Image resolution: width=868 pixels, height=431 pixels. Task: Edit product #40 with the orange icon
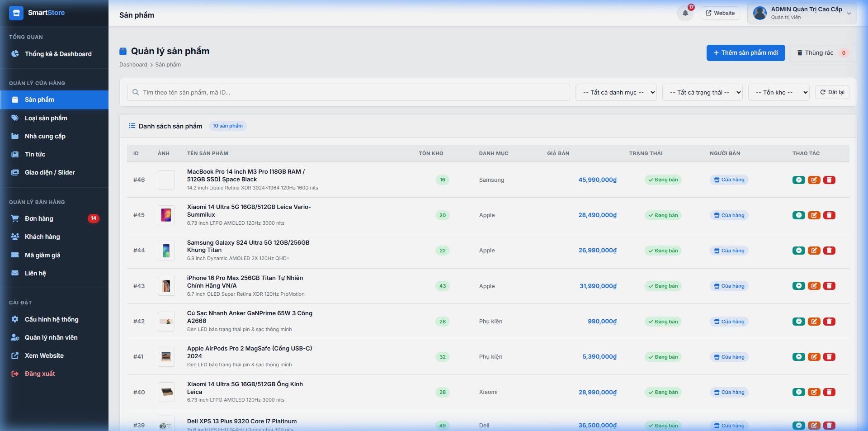[x=814, y=392]
